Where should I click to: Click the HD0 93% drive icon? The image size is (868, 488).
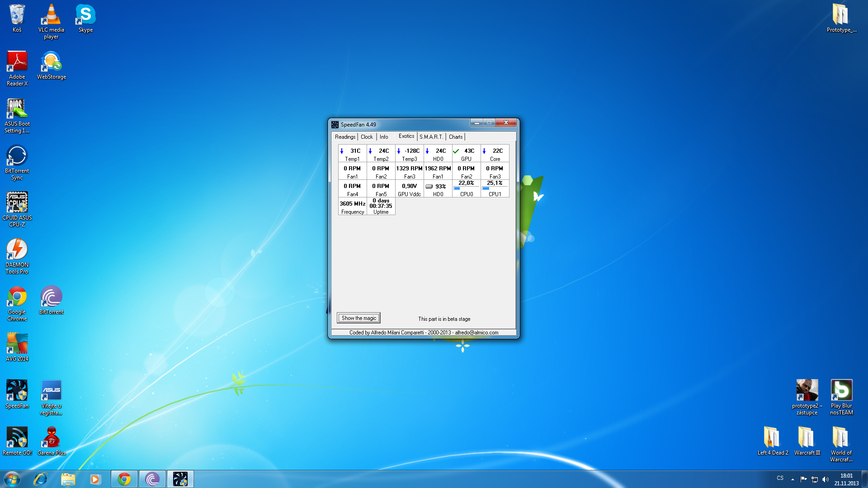point(429,187)
